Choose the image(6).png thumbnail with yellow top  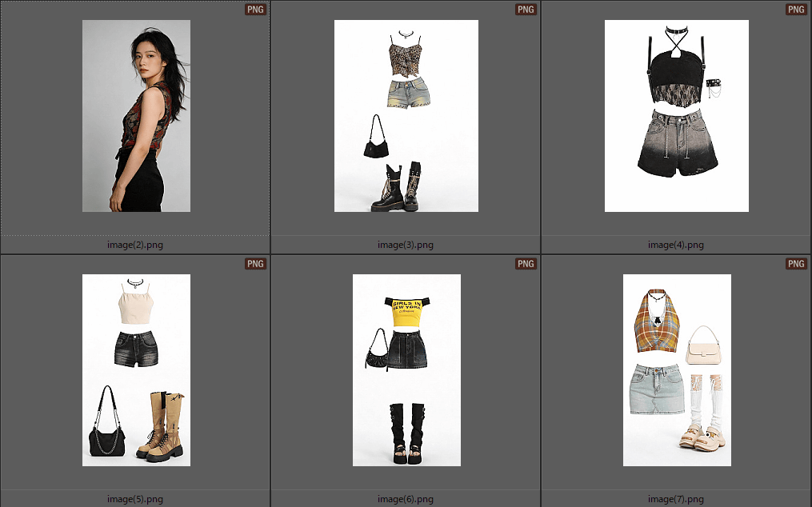click(406, 369)
